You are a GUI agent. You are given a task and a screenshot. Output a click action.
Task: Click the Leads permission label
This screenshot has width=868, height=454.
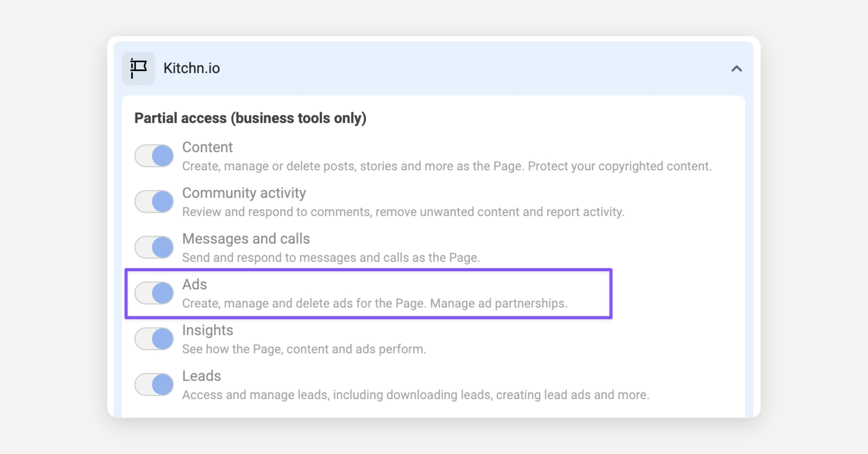pyautogui.click(x=201, y=376)
